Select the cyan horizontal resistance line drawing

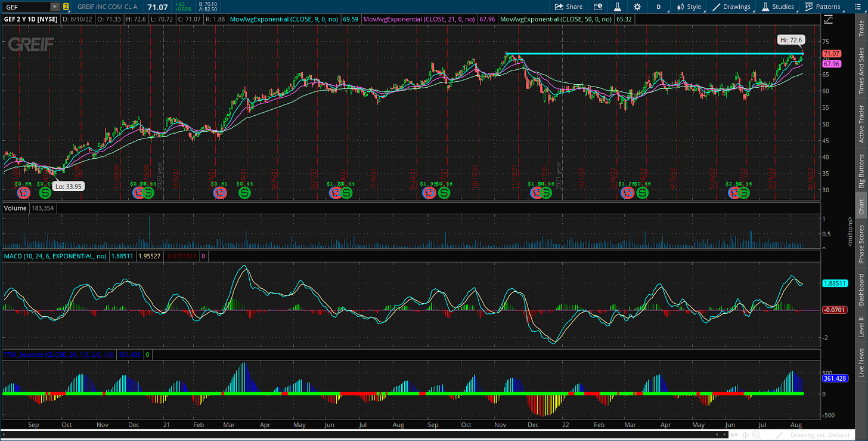(x=656, y=54)
